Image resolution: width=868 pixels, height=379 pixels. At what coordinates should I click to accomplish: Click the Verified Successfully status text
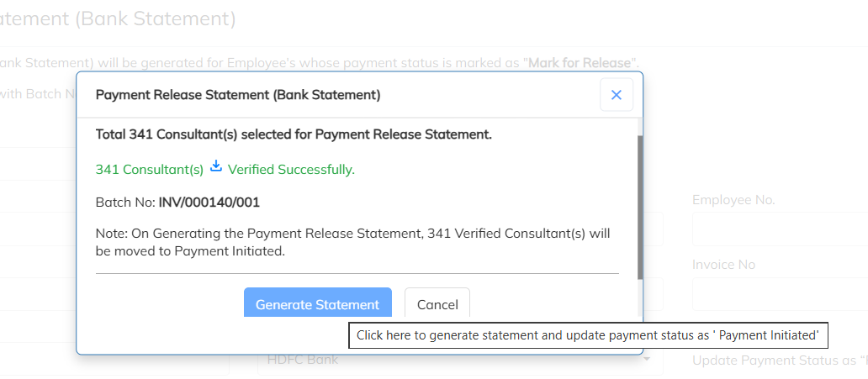point(291,170)
